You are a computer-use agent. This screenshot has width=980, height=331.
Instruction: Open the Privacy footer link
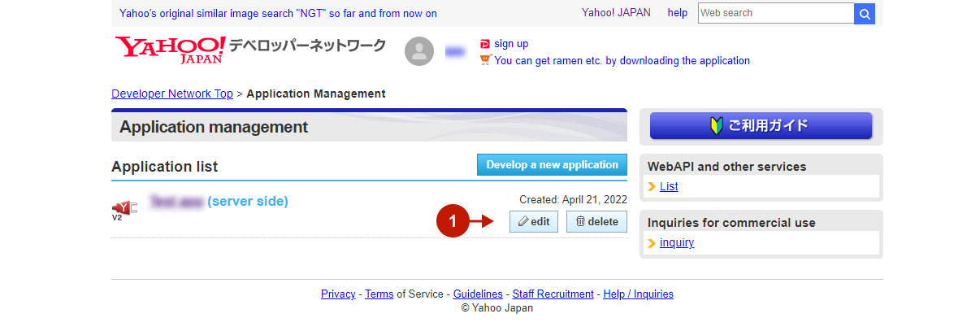[338, 294]
